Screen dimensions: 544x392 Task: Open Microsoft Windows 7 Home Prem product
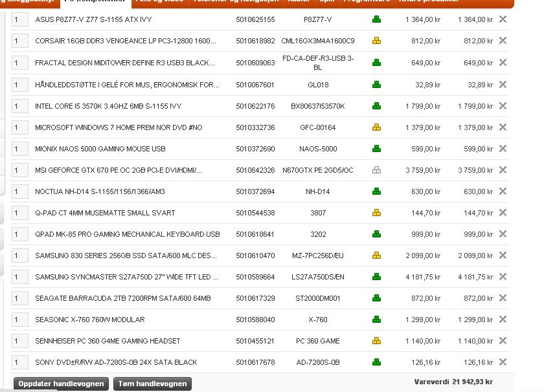(119, 127)
